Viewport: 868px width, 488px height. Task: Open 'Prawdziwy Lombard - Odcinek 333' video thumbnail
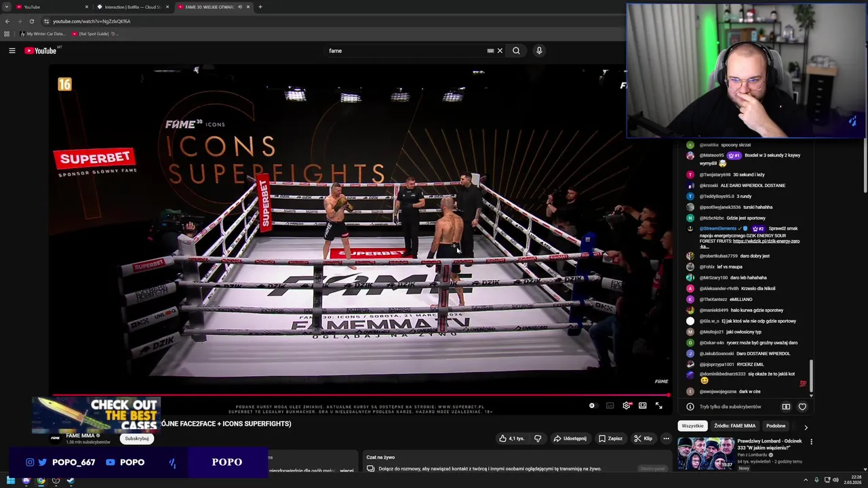tap(705, 453)
